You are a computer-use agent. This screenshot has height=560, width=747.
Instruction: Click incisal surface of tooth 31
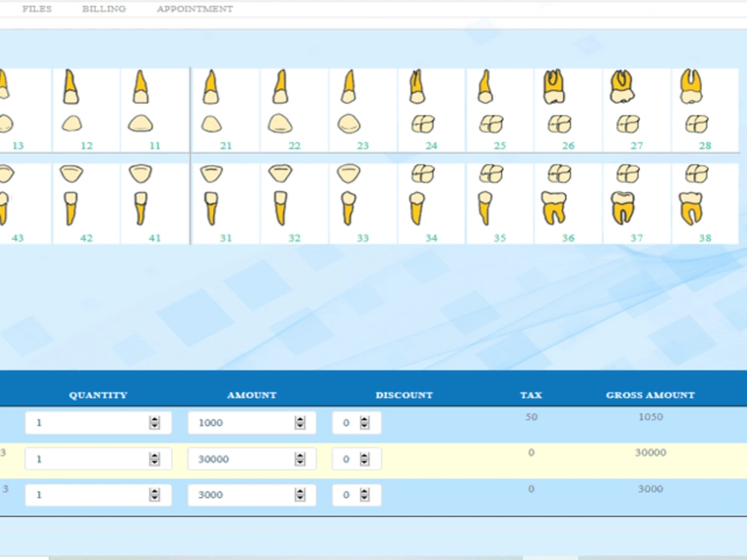click(x=211, y=174)
